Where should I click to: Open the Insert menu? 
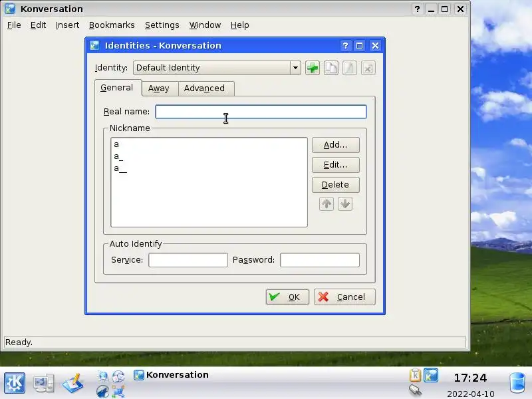point(67,25)
